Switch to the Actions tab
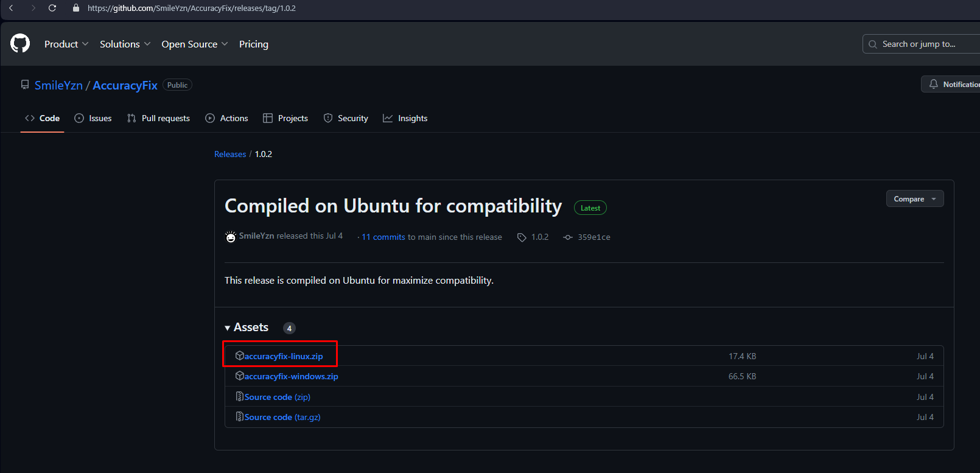 pyautogui.click(x=226, y=118)
